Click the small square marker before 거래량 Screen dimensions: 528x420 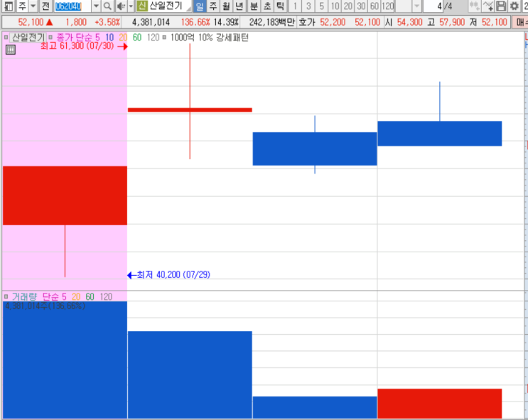(x=6, y=296)
